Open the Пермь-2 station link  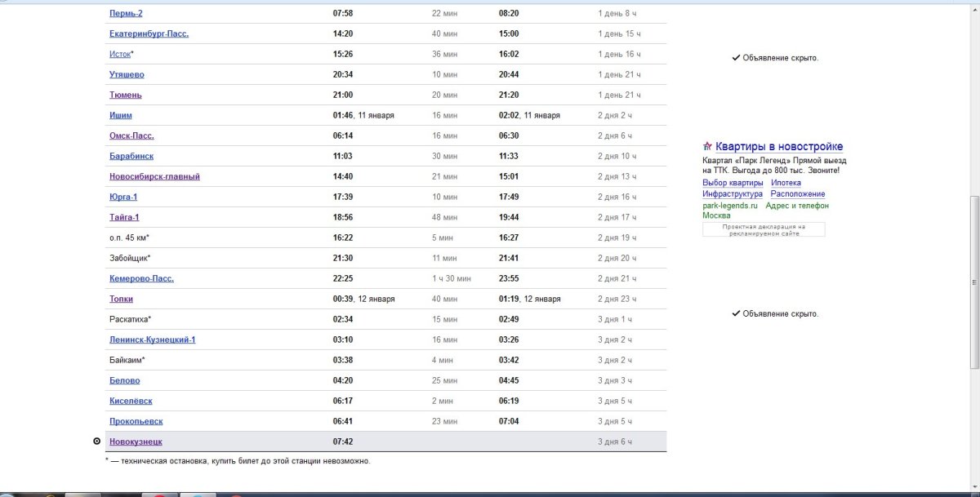point(126,14)
